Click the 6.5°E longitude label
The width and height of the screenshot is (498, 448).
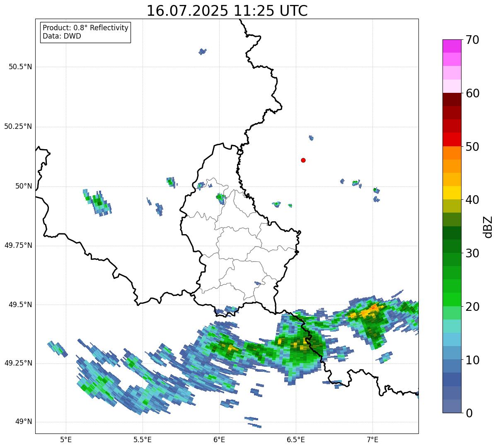[296, 439]
